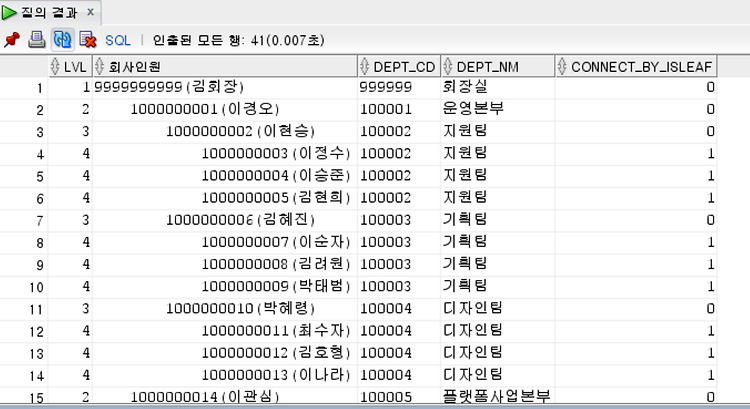750x409 pixels.
Task: Click DEPT_CD cell 999999
Action: click(x=399, y=87)
